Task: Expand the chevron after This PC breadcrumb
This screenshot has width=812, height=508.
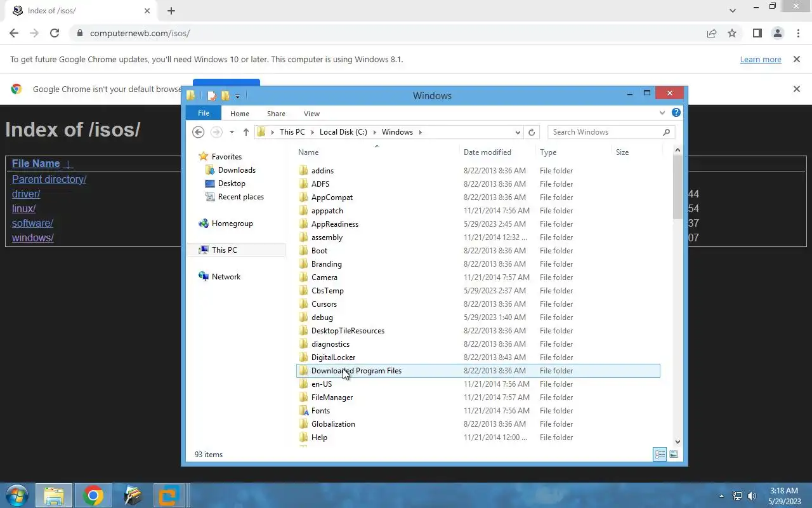Action: [x=311, y=132]
